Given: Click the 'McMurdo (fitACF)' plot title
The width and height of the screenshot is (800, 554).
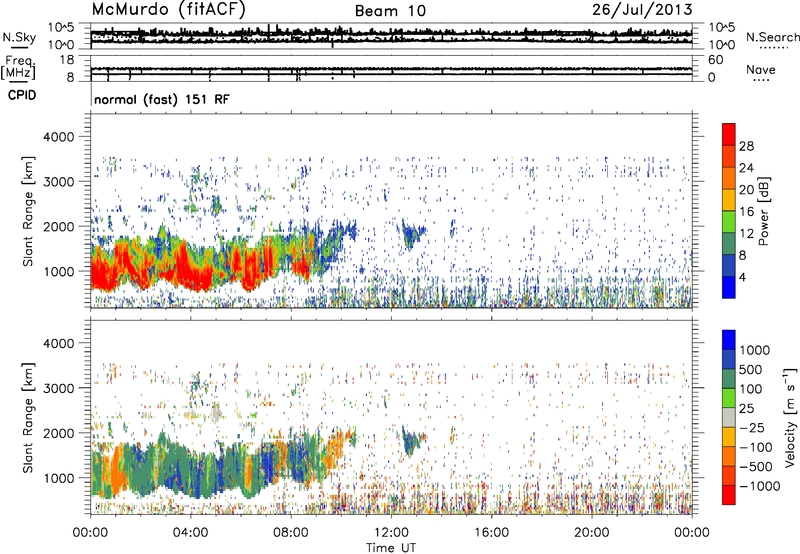Looking at the screenshot, I should pyautogui.click(x=168, y=10).
